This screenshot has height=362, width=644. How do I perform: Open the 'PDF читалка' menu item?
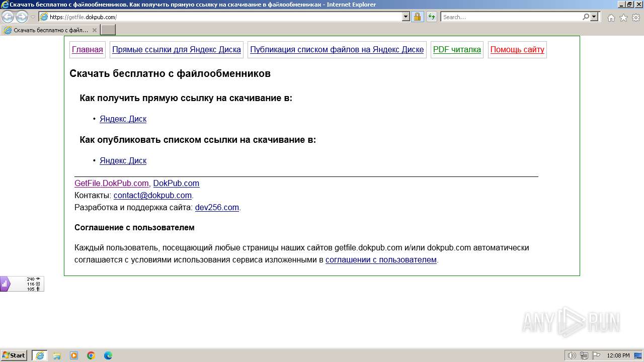tap(457, 50)
